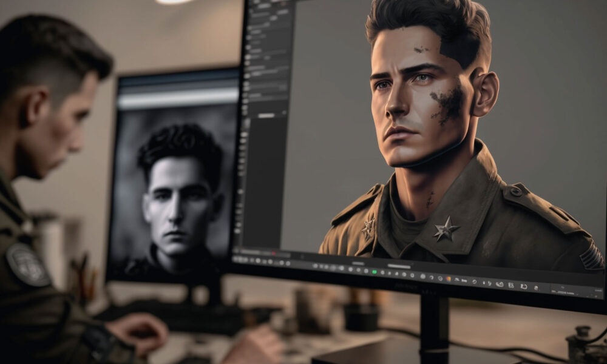This screenshot has width=607, height=364.
Task: Select the lasso-shaped tool in bottom toolbar
Action: click(500, 284)
